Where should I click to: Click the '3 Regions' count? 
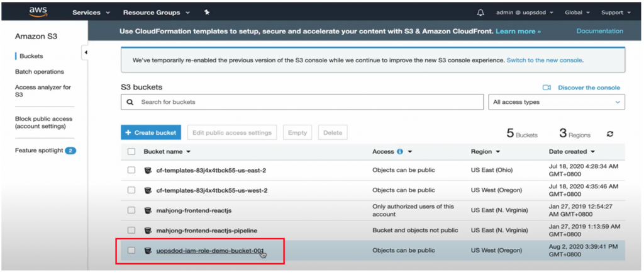click(575, 134)
